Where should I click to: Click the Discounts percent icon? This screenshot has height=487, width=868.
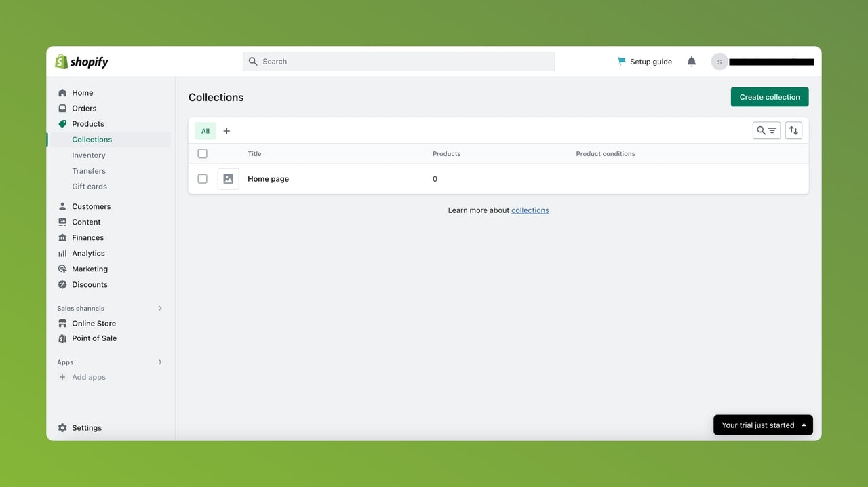[x=62, y=284]
